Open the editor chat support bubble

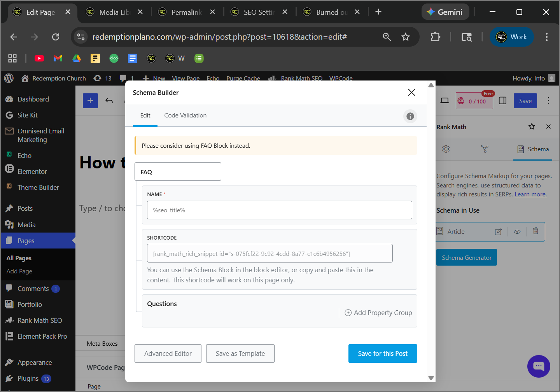pos(539,366)
